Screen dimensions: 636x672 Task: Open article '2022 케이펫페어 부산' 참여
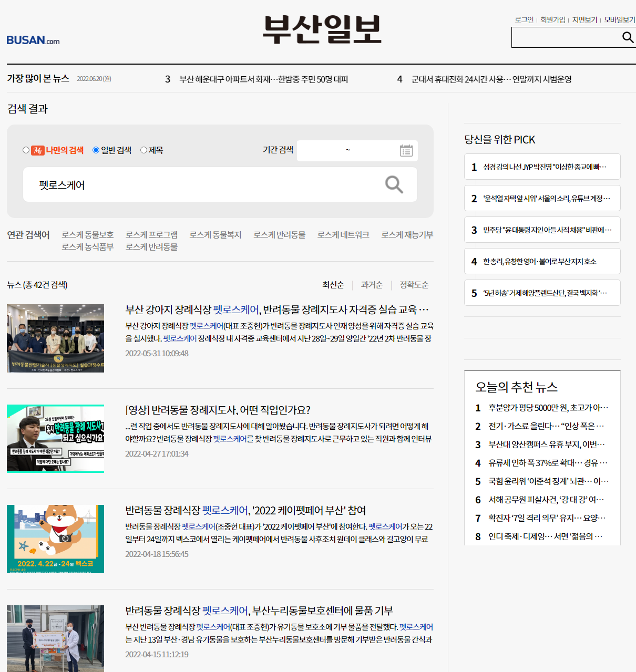245,510
